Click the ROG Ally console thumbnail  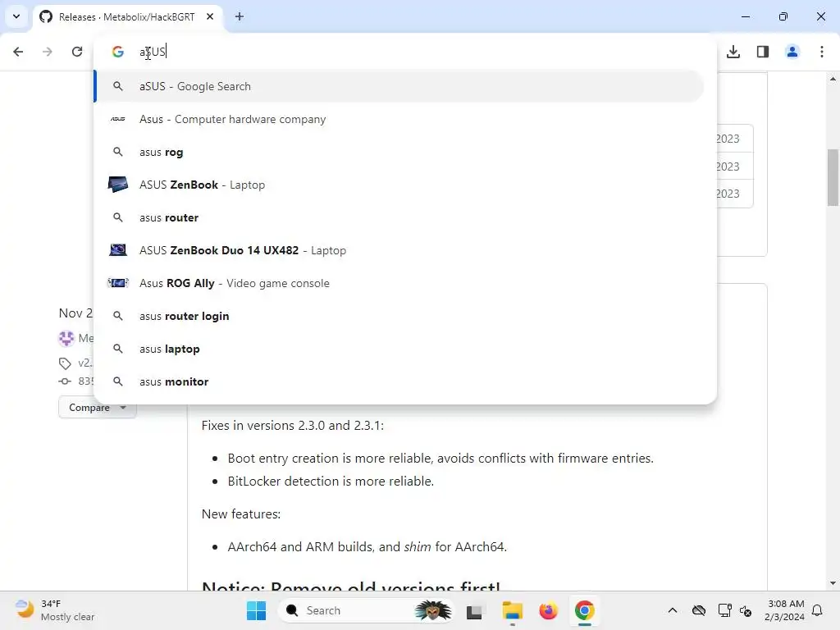[x=118, y=283]
